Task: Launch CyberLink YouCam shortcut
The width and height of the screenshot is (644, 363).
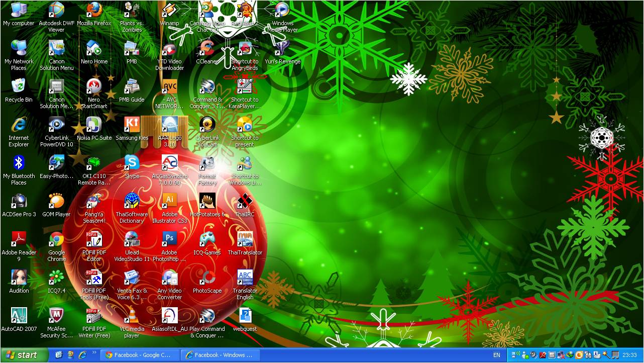Action: pos(207,132)
